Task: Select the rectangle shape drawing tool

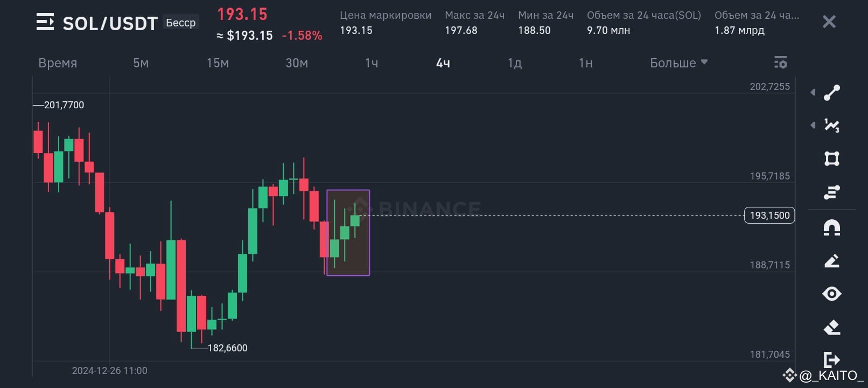Action: 832,158
